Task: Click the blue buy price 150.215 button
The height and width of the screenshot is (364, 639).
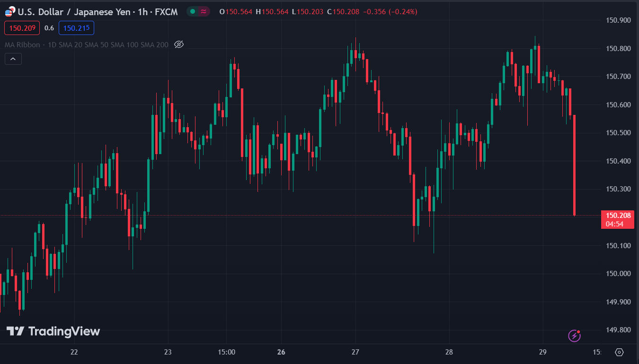Action: click(x=76, y=28)
